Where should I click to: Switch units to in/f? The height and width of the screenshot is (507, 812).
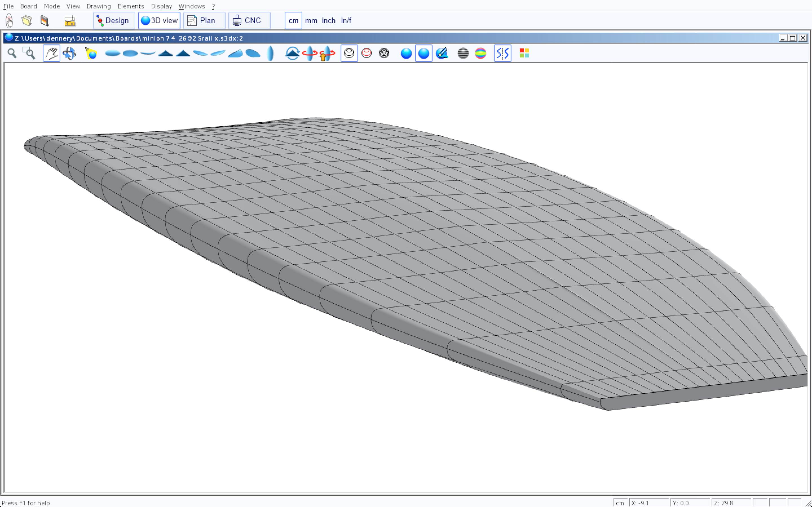pos(346,21)
